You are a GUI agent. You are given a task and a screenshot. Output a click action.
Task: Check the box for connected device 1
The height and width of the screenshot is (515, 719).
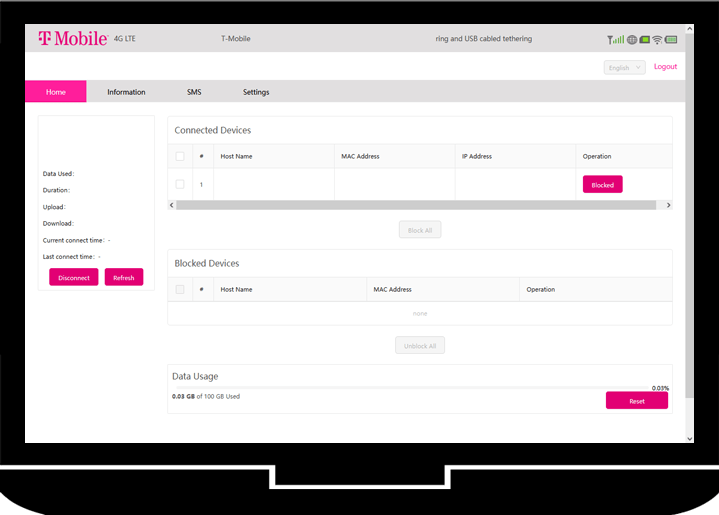pos(180,184)
